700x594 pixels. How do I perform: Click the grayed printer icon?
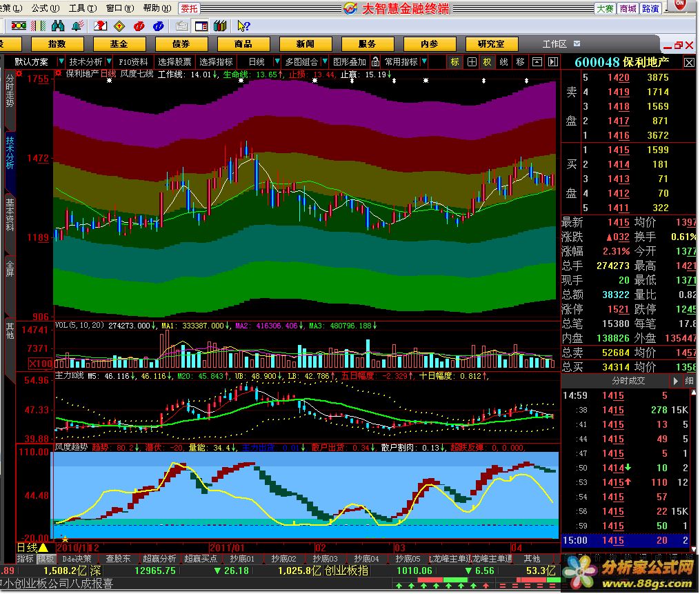pyautogui.click(x=181, y=26)
